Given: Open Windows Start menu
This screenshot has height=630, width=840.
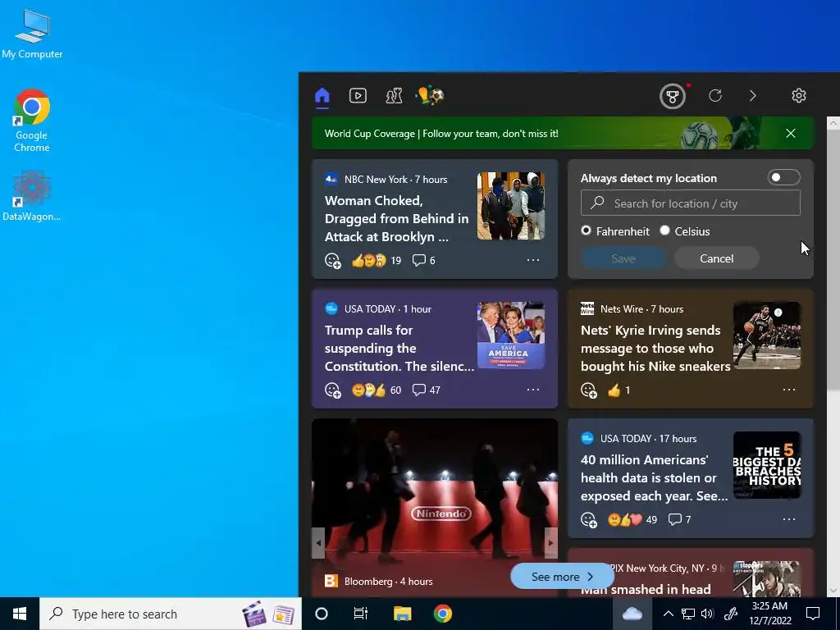Looking at the screenshot, I should [x=20, y=614].
